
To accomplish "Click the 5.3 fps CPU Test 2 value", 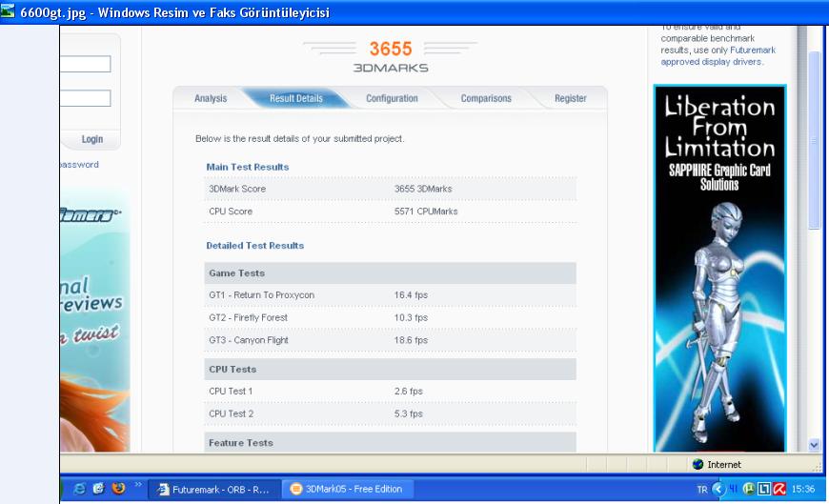I will point(408,413).
